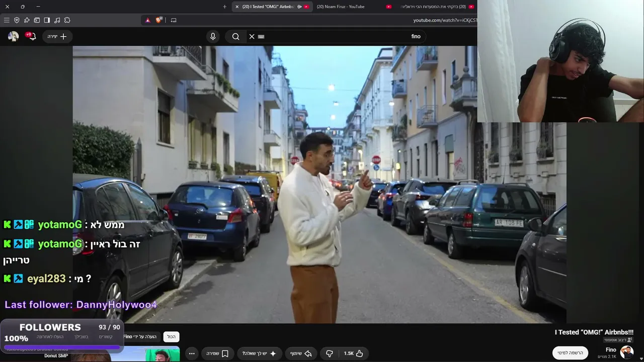This screenshot has height=362, width=644.
Task: Close the I Tested OMG Airbnbs tab
Action: [237, 7]
